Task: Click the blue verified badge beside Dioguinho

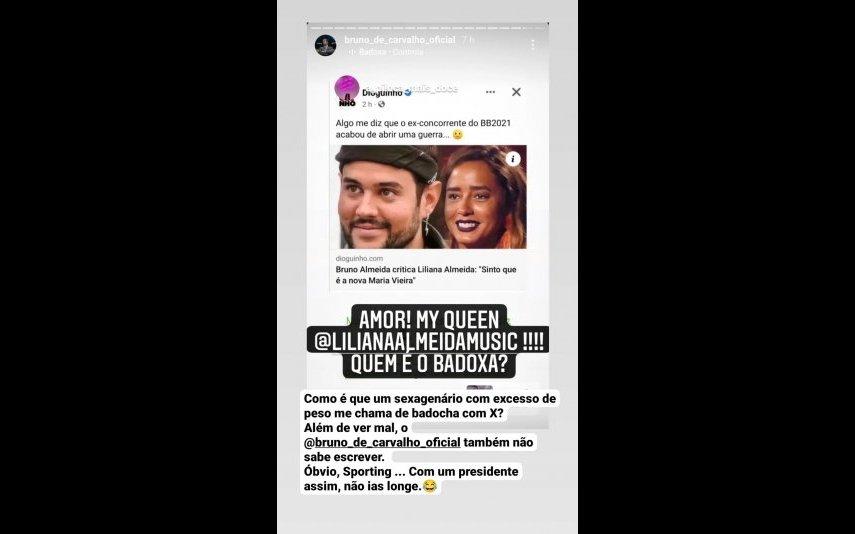Action: tap(408, 93)
